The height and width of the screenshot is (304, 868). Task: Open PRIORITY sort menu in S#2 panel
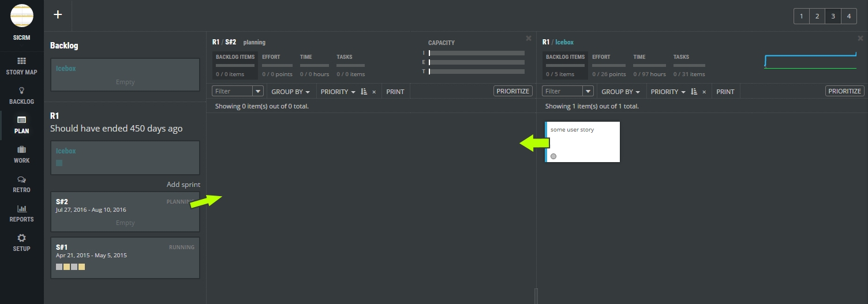click(x=338, y=92)
